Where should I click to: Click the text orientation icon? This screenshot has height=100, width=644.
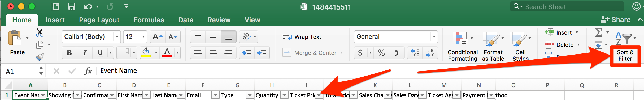pos(247,37)
